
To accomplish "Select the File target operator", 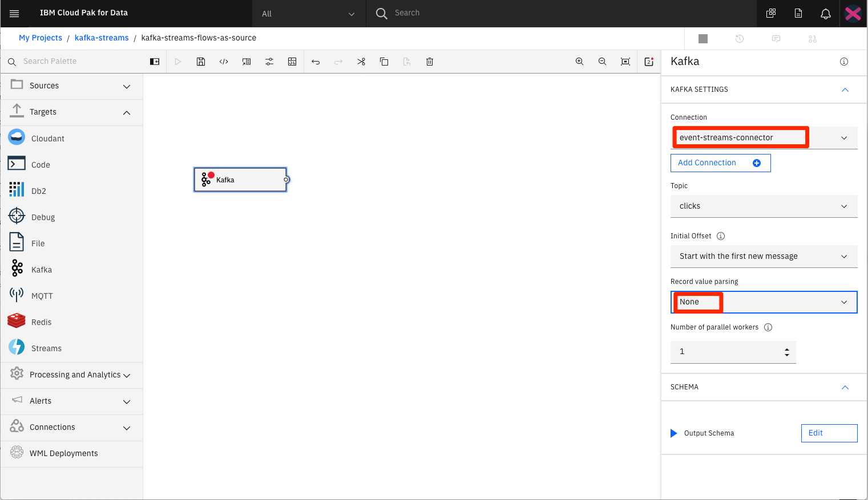I will 72,243.
